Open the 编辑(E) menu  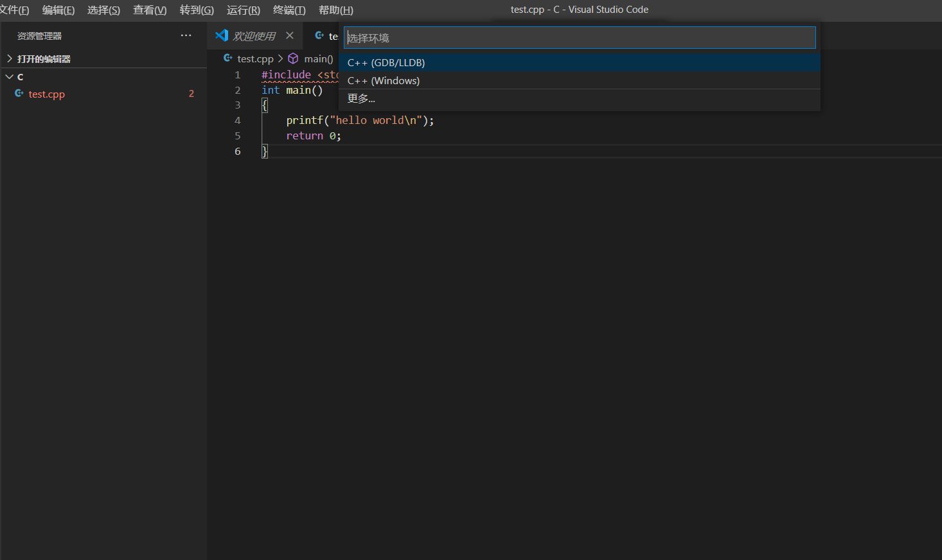pos(58,10)
